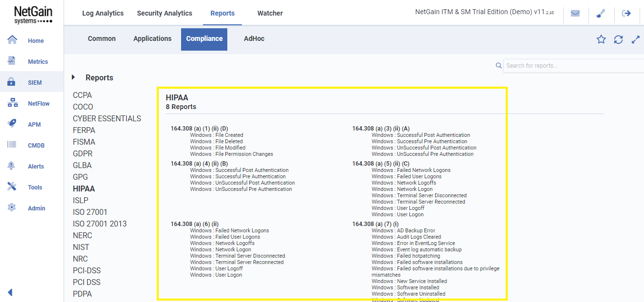Screen dimensions: 644x302
Task: Select NRC compliance category
Action: point(80,259)
